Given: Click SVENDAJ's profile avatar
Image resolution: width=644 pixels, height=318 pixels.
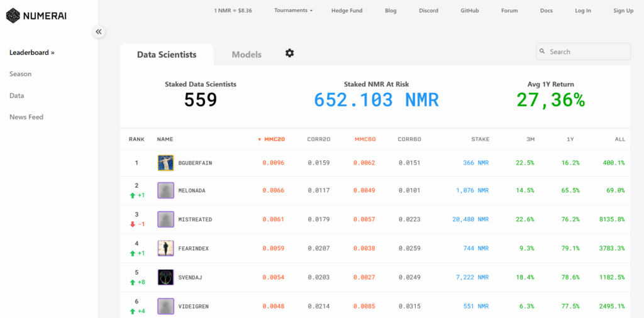Looking at the screenshot, I should point(165,277).
